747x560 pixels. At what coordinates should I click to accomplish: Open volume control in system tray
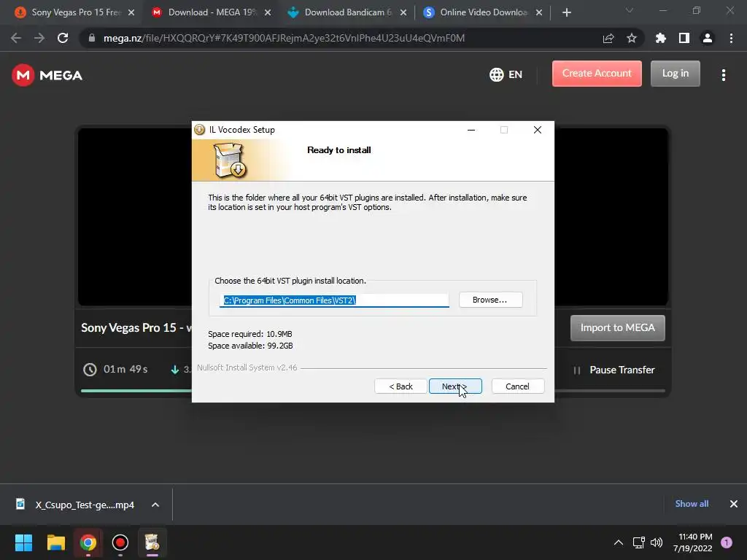[657, 542]
